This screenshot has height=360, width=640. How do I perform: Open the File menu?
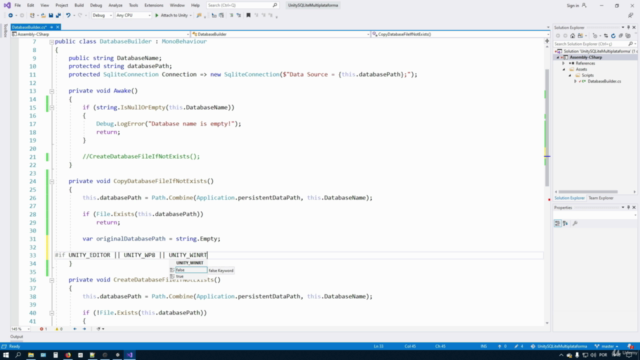click(18, 5)
